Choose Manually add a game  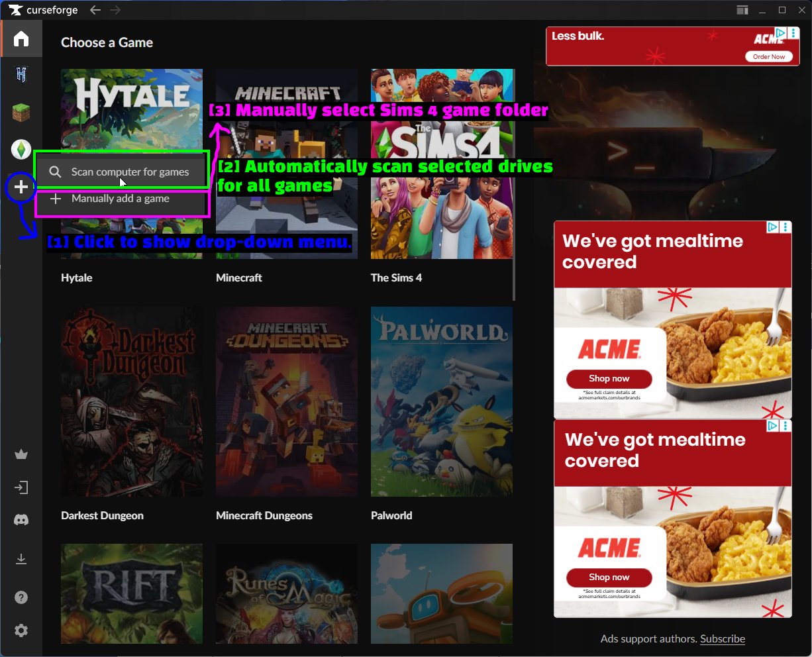coord(120,199)
